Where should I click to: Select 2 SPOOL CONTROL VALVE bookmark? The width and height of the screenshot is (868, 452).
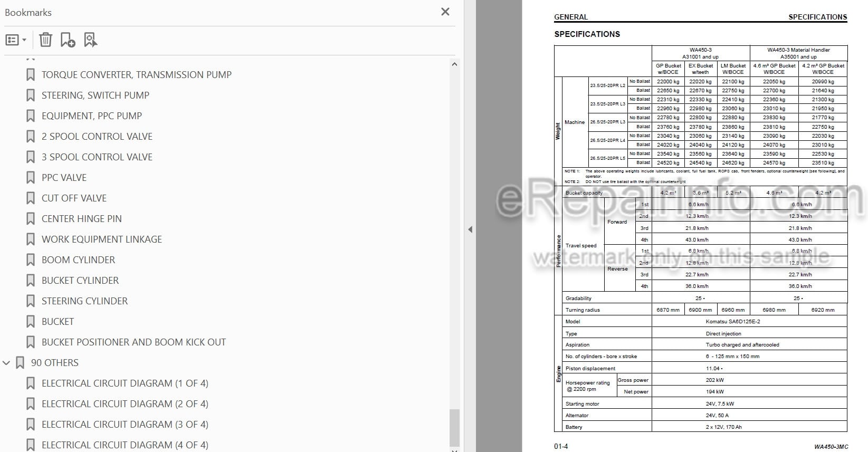[97, 137]
